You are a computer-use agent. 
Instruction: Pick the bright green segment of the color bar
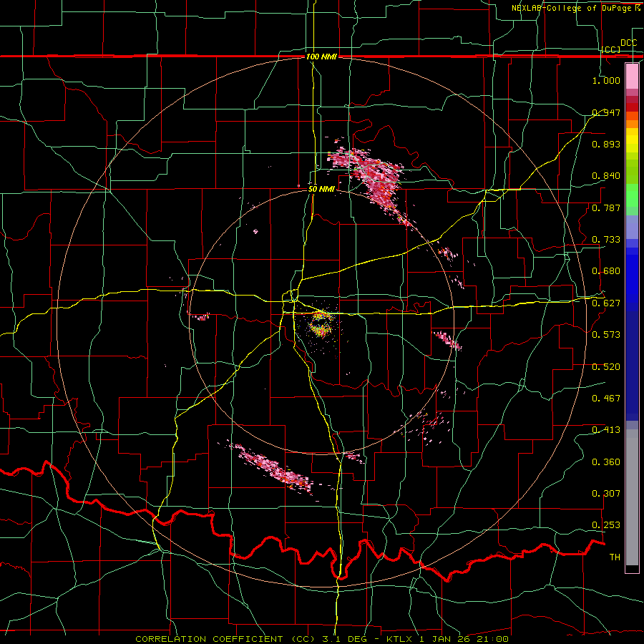632,195
